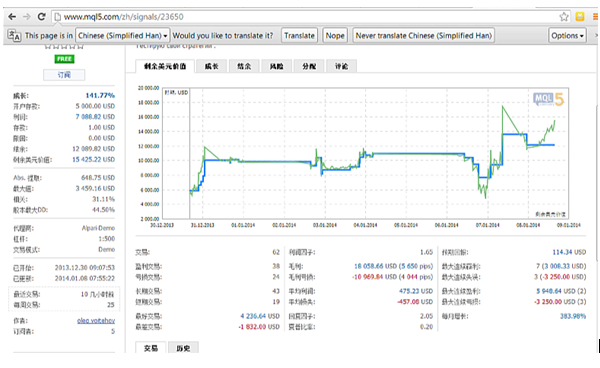Click the 15 425.22 USD equity value
This screenshot has width=600, height=368.
[93, 160]
